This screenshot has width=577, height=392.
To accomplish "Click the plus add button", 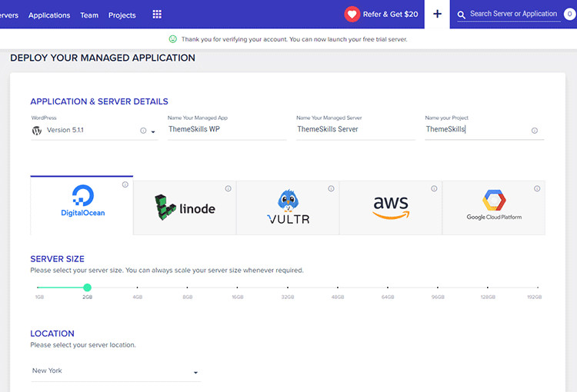I will (437, 14).
